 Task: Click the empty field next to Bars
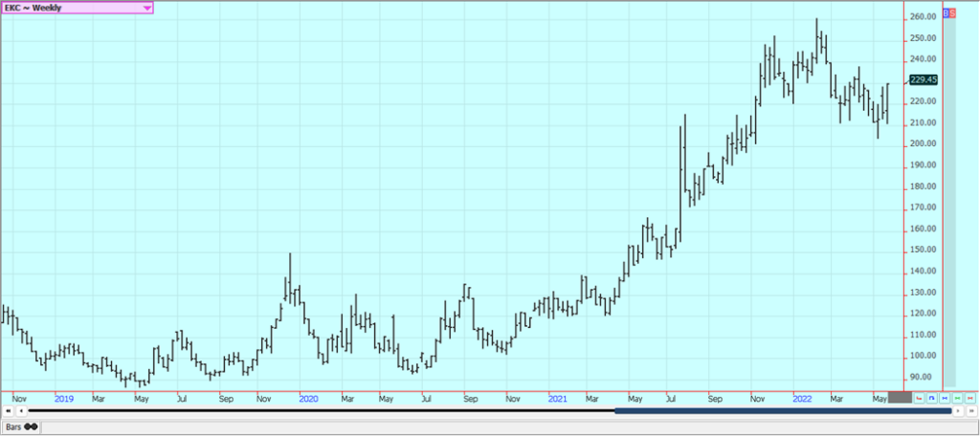tap(509, 427)
